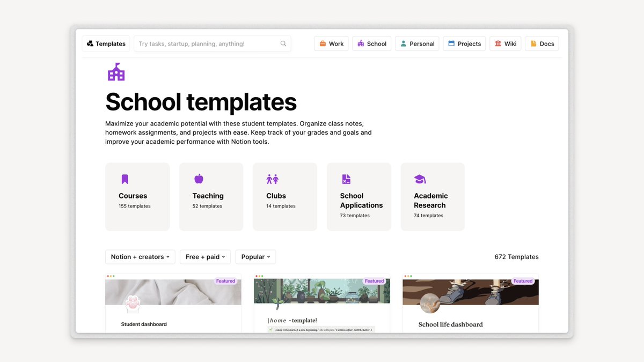Open the Popular sort dropdown

click(256, 257)
